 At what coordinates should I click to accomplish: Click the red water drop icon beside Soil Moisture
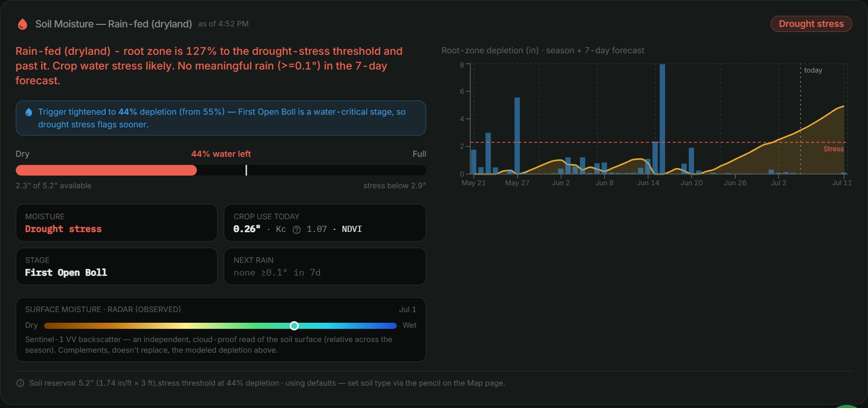[x=22, y=24]
